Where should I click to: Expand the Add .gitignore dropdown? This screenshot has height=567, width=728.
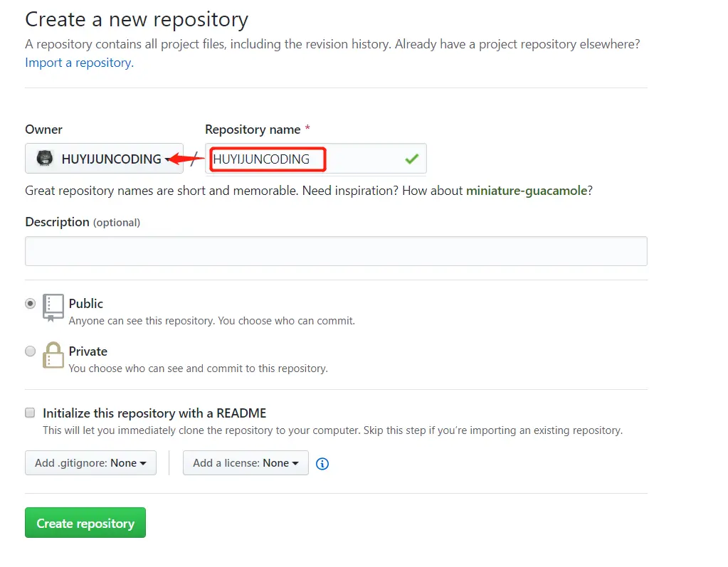pyautogui.click(x=90, y=463)
